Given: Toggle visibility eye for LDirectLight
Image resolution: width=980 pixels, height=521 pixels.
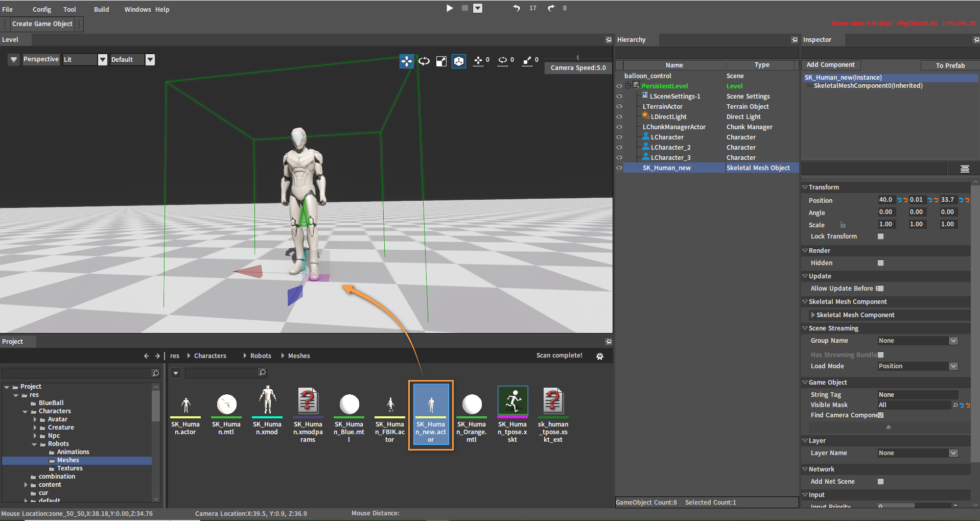Looking at the screenshot, I should tap(619, 116).
